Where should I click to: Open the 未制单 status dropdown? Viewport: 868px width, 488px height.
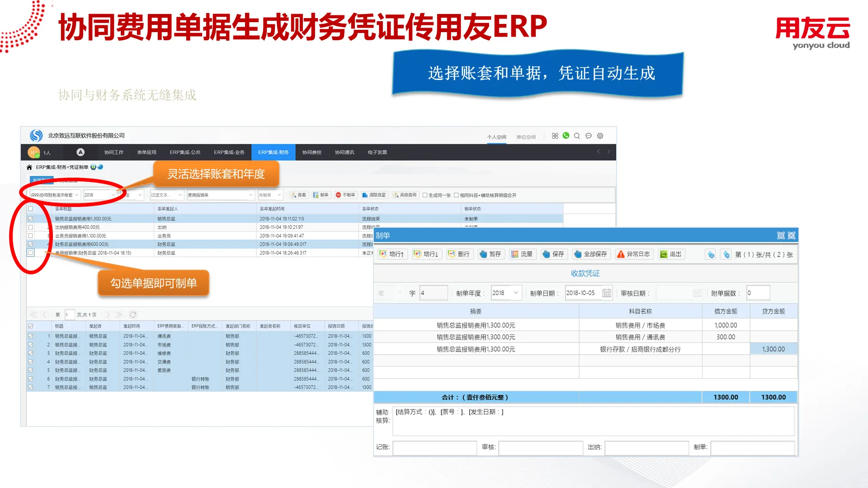tap(270, 195)
